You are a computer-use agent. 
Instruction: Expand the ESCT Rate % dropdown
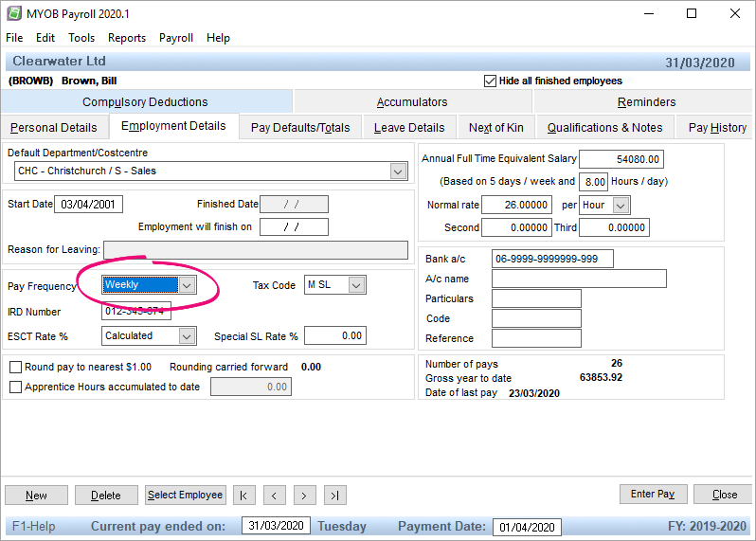click(x=187, y=335)
